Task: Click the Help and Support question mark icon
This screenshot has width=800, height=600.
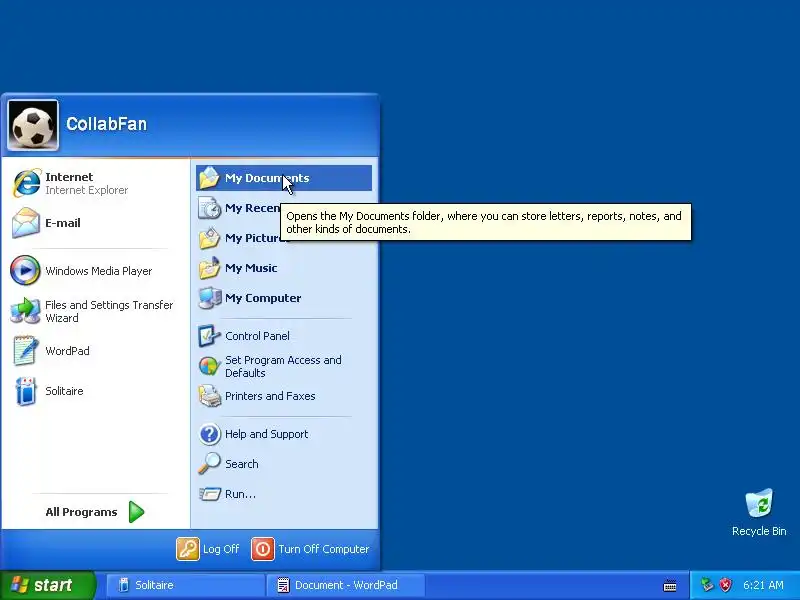Action: point(209,434)
